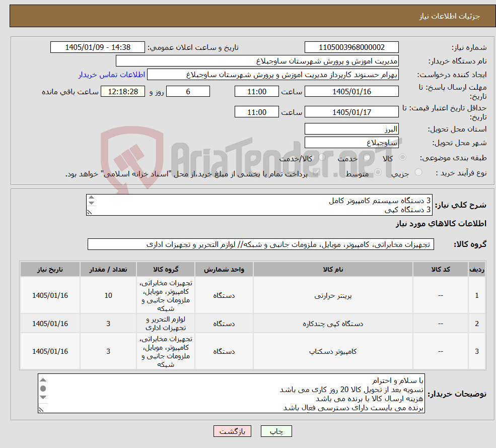Click the تعداد / مقدار column header
The image size is (496, 448).
pos(108,270)
